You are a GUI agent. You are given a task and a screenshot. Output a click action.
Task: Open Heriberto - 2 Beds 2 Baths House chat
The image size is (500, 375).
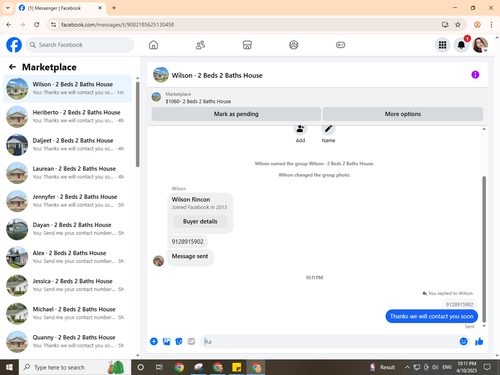coord(67,117)
